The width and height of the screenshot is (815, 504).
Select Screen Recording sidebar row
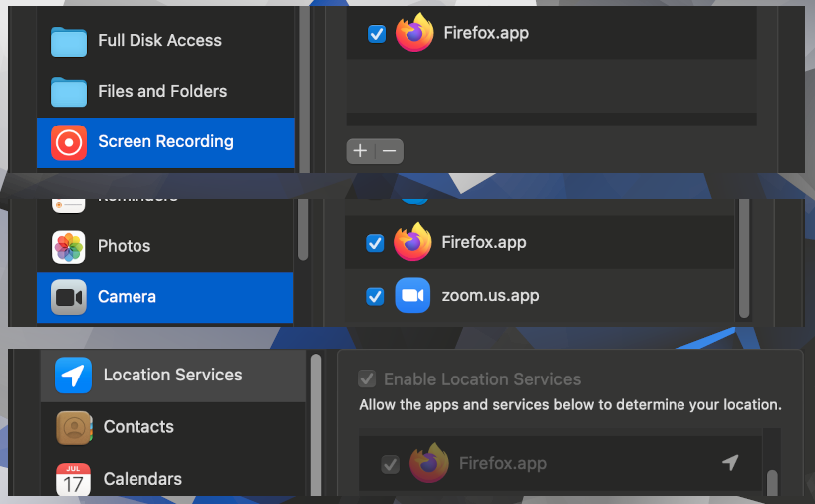point(166,143)
